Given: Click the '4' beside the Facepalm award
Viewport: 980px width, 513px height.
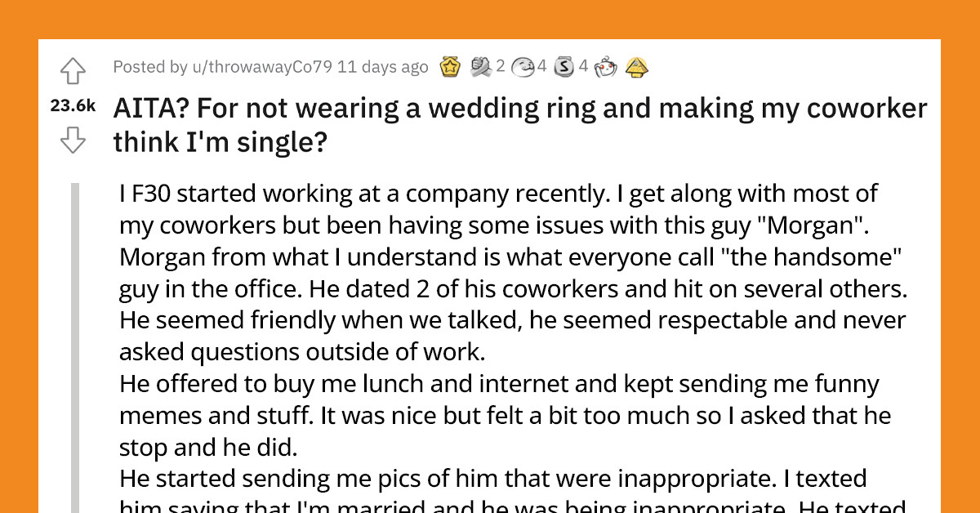Looking at the screenshot, I should click(541, 68).
